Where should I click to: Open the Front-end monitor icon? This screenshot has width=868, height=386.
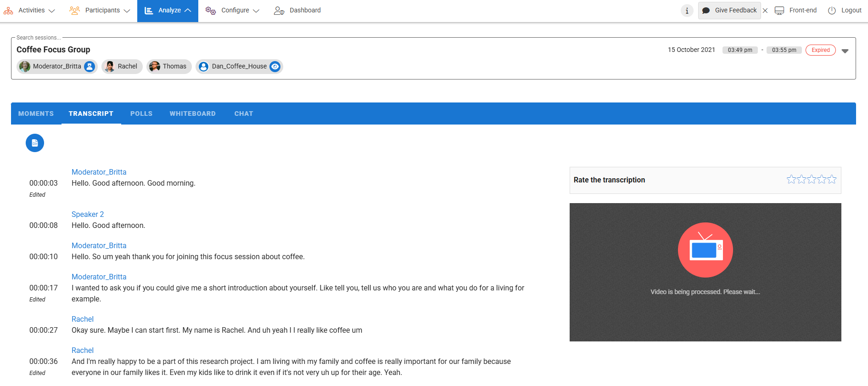click(x=779, y=11)
